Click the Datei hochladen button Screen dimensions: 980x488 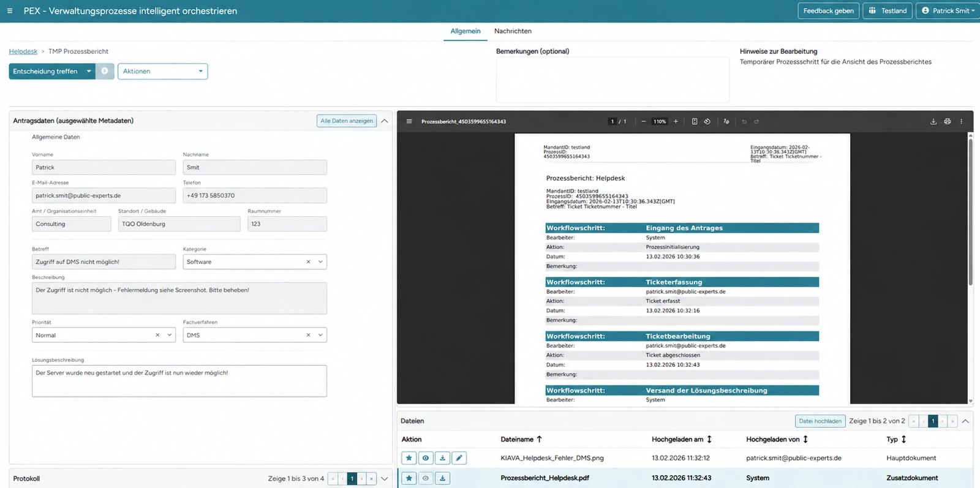point(820,421)
